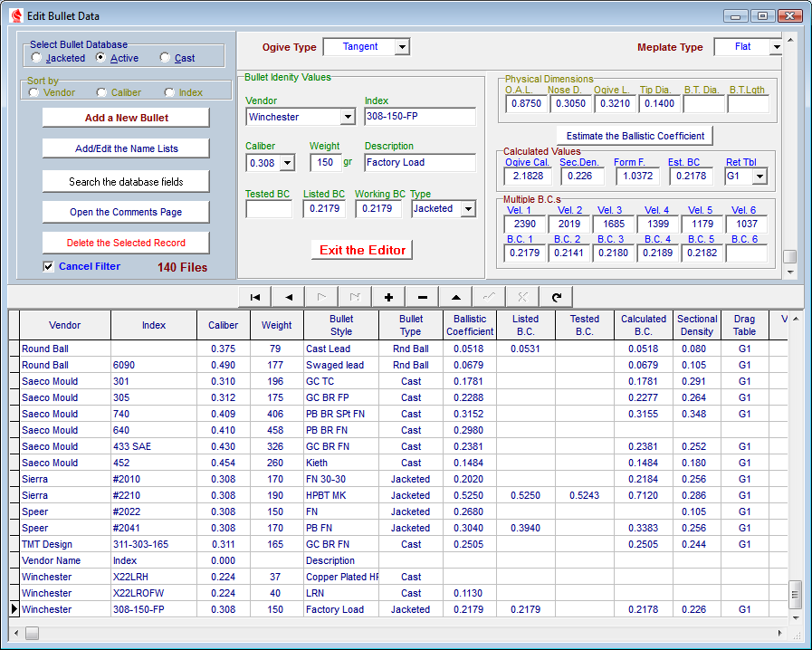Click Add a New Bullet button
This screenshot has height=650, width=812.
click(x=126, y=118)
